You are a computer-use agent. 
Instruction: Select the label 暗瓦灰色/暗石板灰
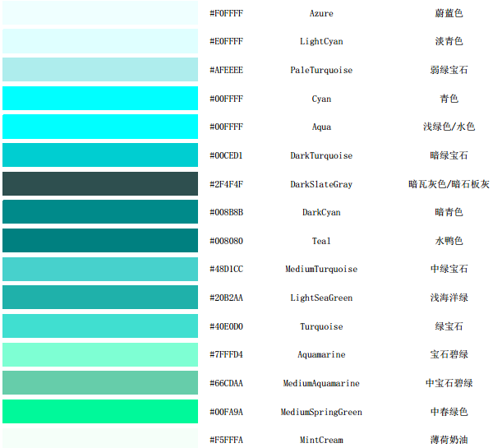pos(449,184)
